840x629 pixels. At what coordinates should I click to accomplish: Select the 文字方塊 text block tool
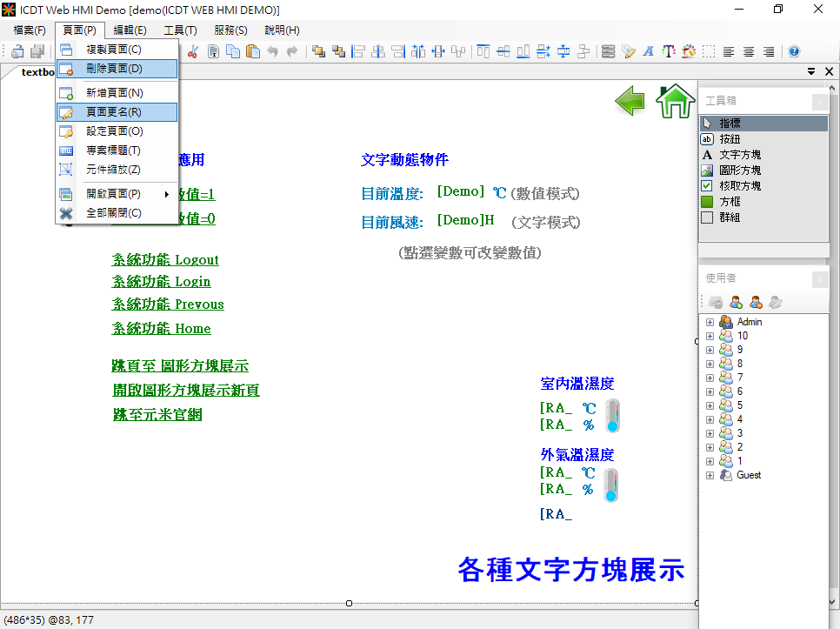click(739, 155)
